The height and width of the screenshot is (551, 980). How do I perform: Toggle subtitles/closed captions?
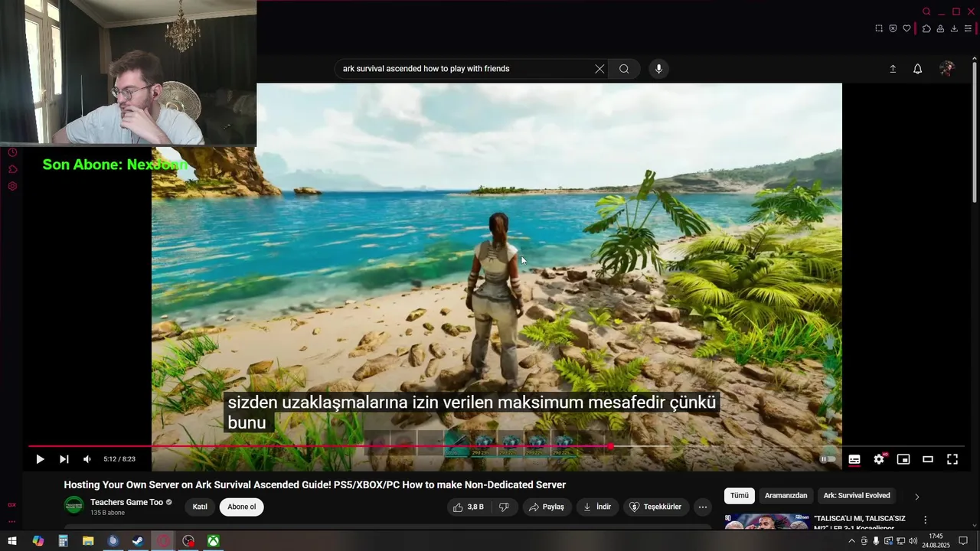854,459
